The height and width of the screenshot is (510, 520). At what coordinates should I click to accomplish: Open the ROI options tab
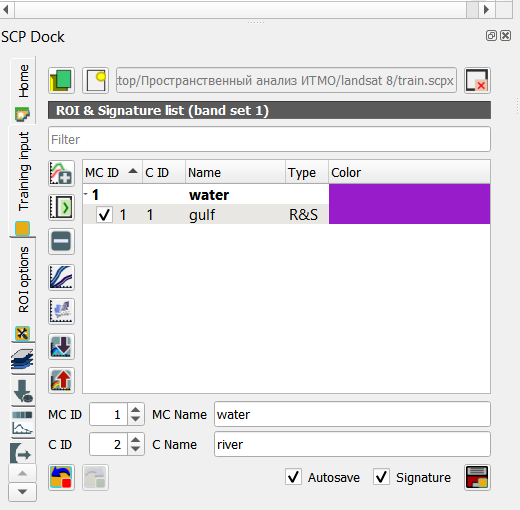point(23,290)
